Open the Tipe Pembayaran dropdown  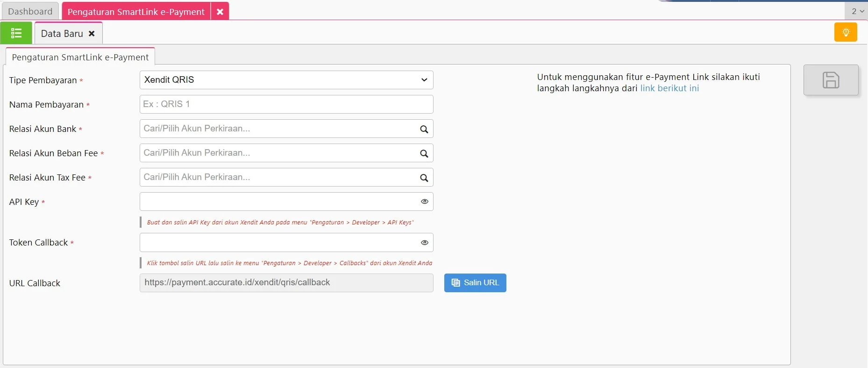pyautogui.click(x=286, y=80)
